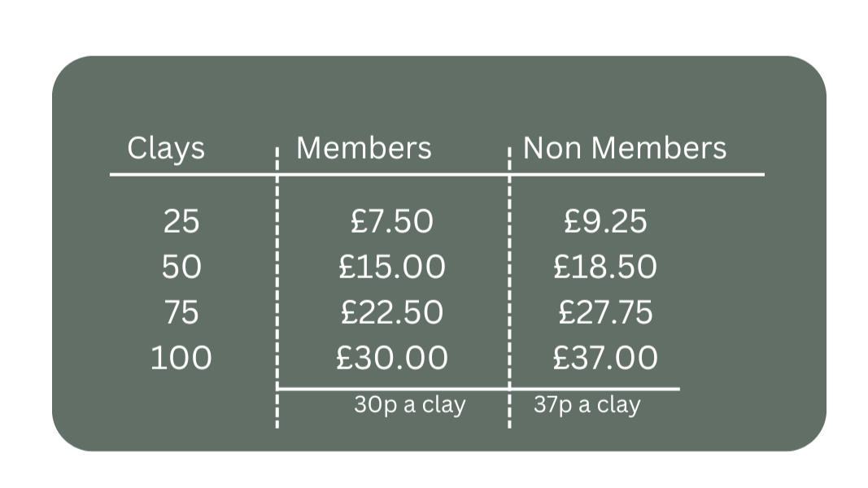
Task: Select the 25 clays row label
Action: (x=181, y=221)
